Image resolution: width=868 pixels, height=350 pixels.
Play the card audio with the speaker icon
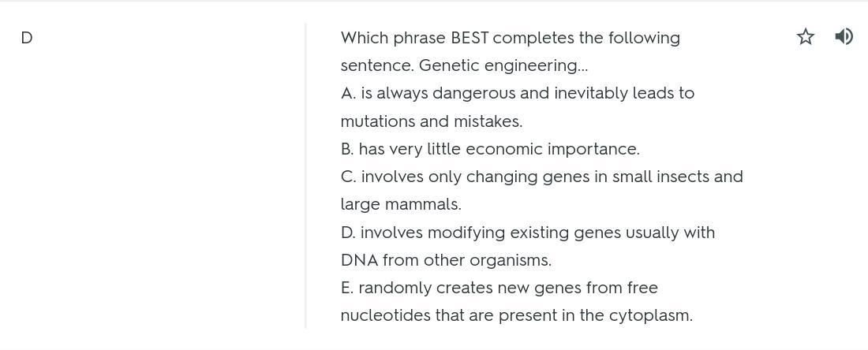(x=844, y=36)
